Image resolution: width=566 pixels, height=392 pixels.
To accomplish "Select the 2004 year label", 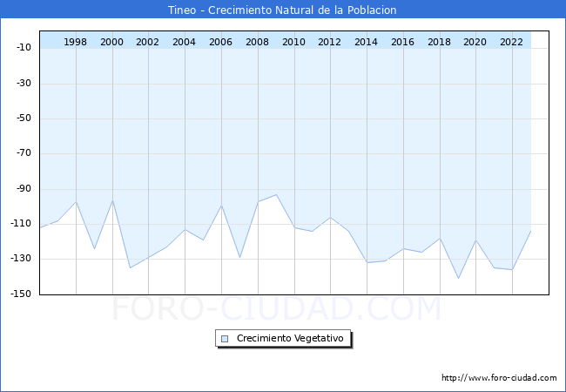I will coord(184,42).
